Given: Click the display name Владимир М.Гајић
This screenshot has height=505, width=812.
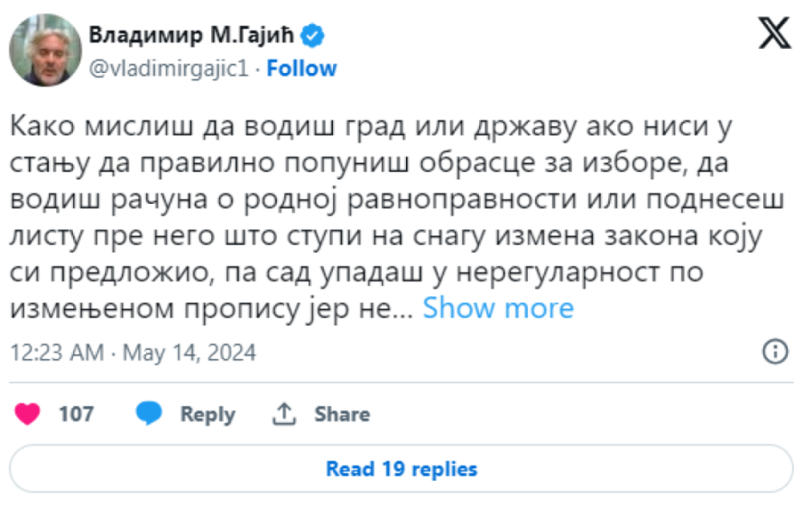Looking at the screenshot, I should (x=193, y=36).
